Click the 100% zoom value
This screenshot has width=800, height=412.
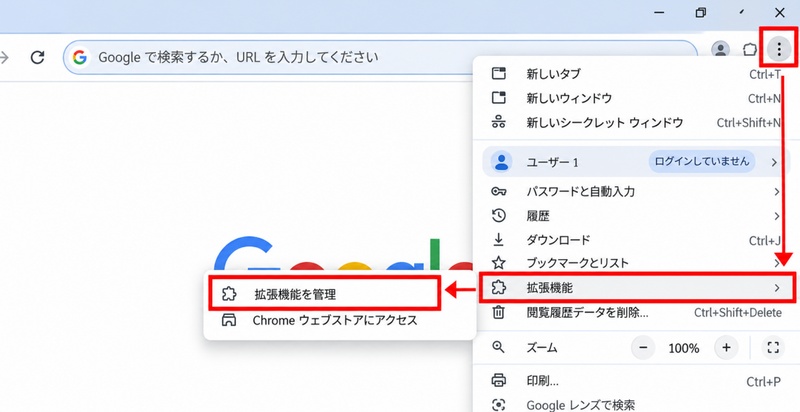pos(684,348)
